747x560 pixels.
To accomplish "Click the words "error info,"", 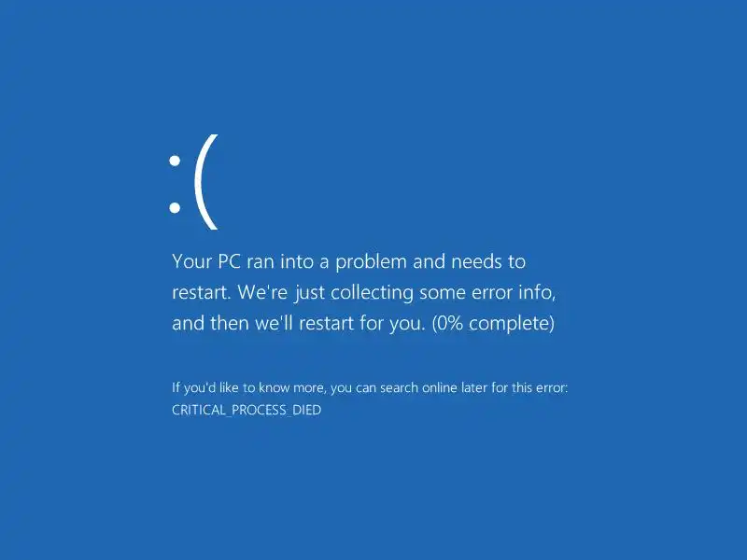I will click(514, 292).
